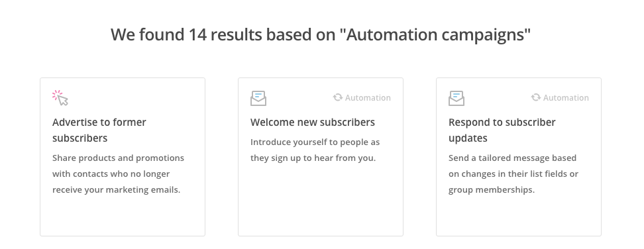The image size is (644, 249).
Task: Click the "group memberships." line on the Respond card
Action: click(491, 190)
